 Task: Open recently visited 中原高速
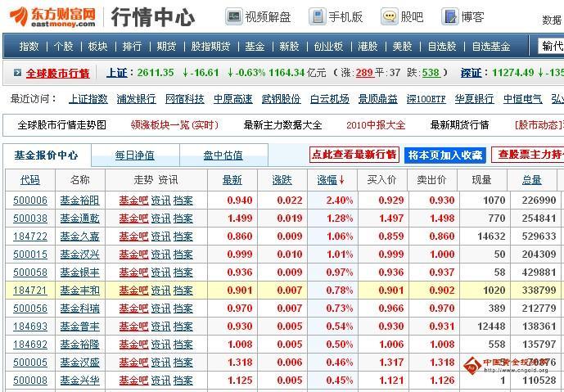click(x=233, y=99)
